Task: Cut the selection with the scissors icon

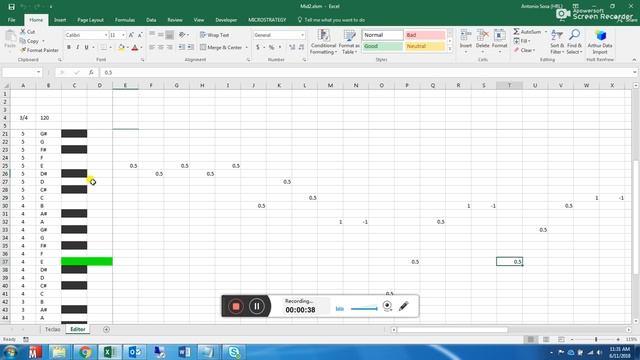Action: coord(28,32)
